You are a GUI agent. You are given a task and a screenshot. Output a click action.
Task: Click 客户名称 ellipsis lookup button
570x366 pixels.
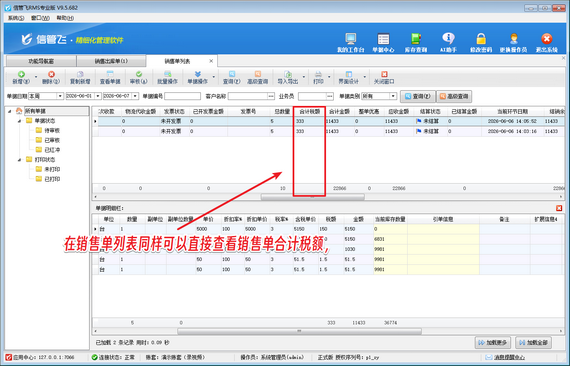[271, 96]
